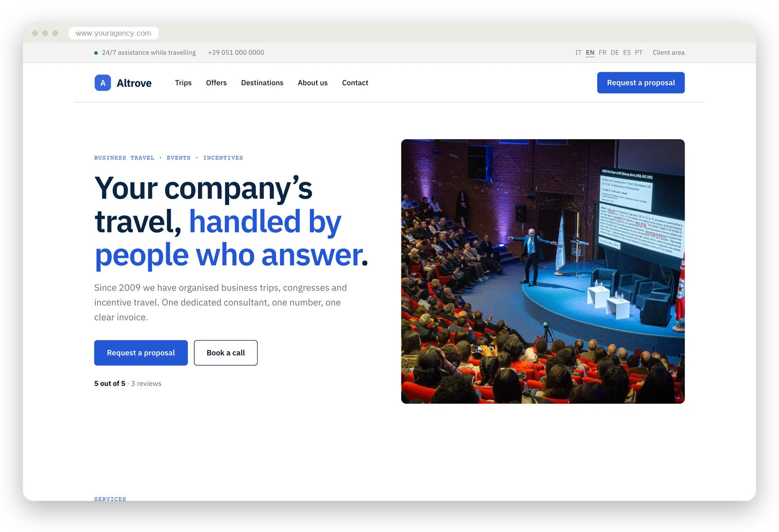Click the Altrove blue 'A' logo icon
The width and height of the screenshot is (779, 532).
103,83
